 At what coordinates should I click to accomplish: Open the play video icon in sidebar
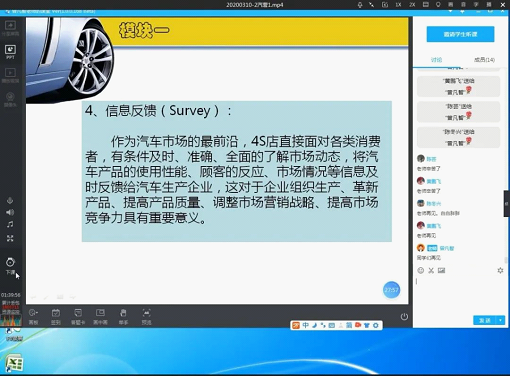point(10,75)
